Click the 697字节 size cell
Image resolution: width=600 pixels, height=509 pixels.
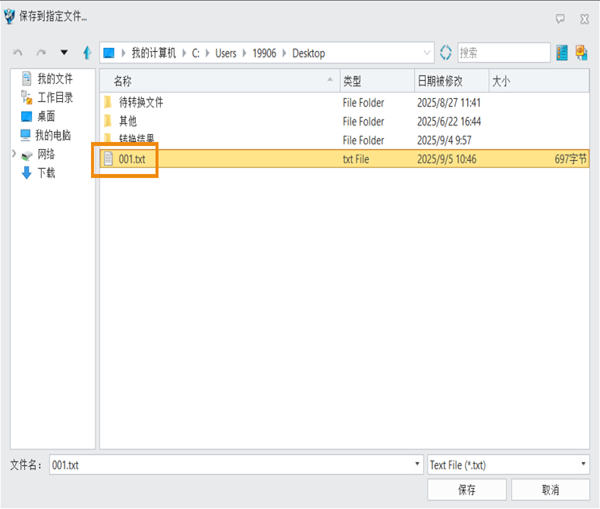point(571,159)
